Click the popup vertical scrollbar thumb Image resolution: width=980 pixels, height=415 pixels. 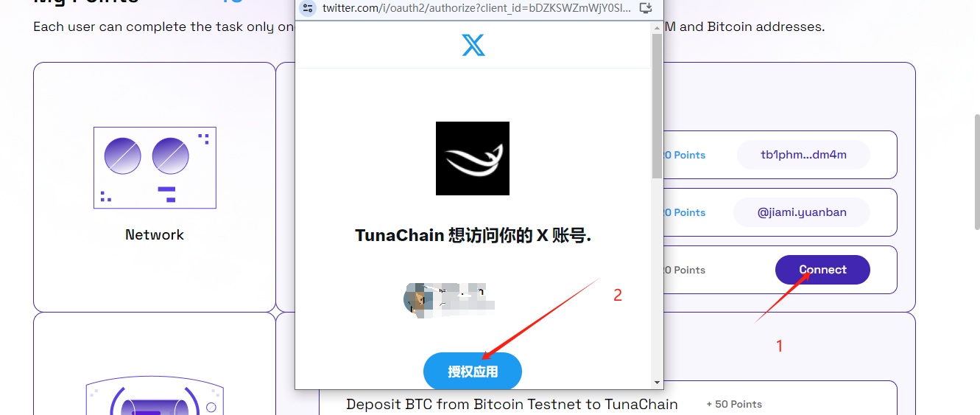(x=657, y=105)
